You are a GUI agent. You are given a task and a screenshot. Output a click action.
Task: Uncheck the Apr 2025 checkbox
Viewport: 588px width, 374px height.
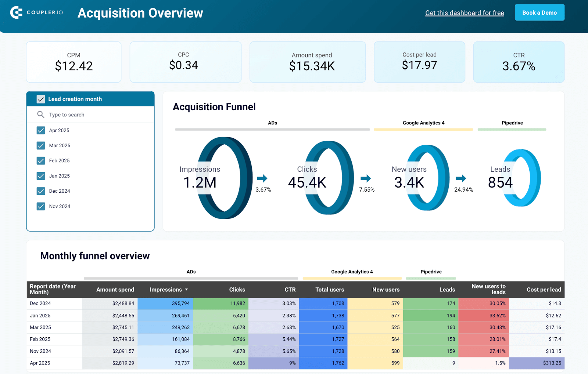pos(41,130)
